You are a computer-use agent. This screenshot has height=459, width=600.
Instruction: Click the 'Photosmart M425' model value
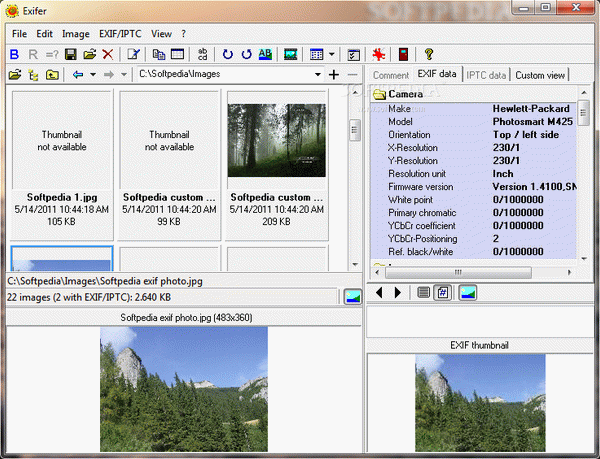(533, 122)
